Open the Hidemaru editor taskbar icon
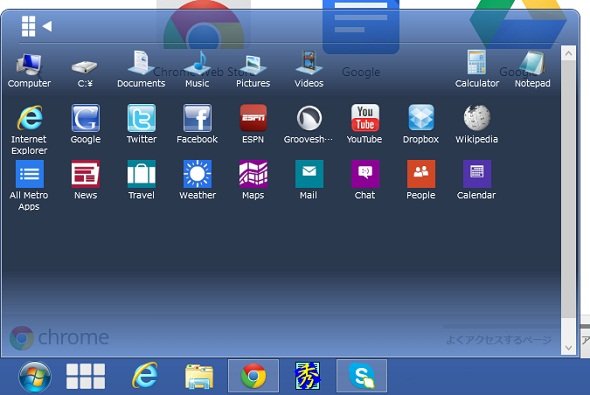This screenshot has width=590, height=395. click(x=307, y=376)
